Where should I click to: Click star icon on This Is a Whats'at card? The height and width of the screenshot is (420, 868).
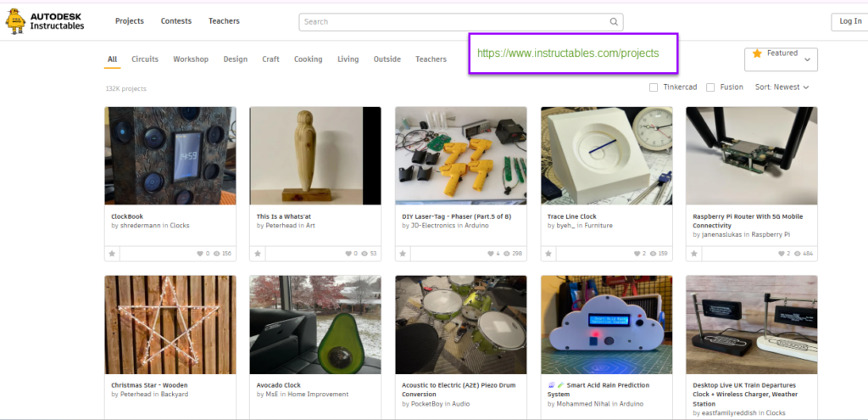[x=257, y=254]
